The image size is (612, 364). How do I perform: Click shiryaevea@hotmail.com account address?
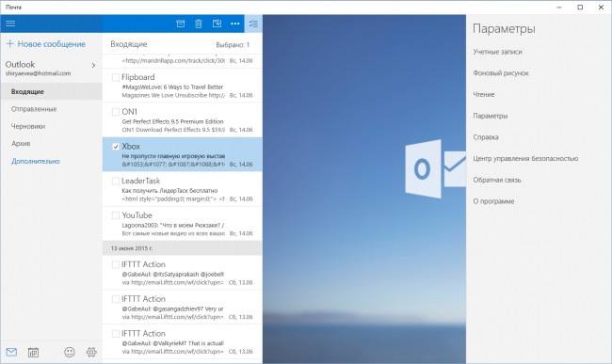38,73
